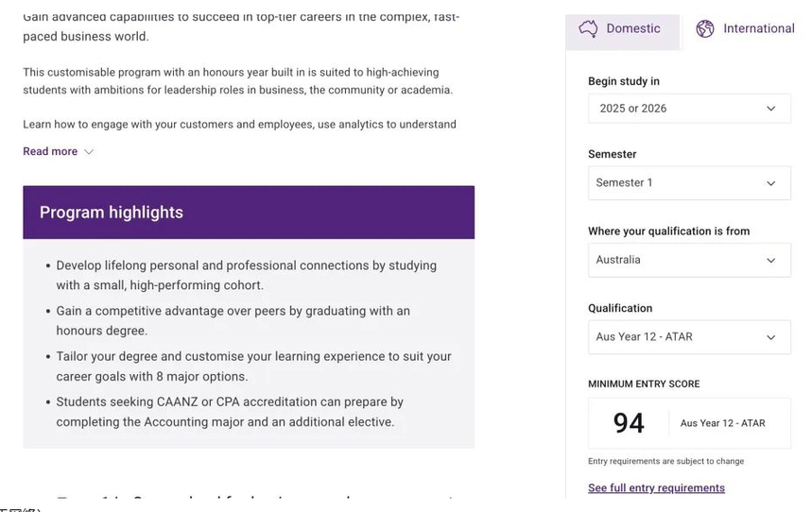
Task: Click the arrow in the 2025 or 2026 field
Action: point(771,109)
